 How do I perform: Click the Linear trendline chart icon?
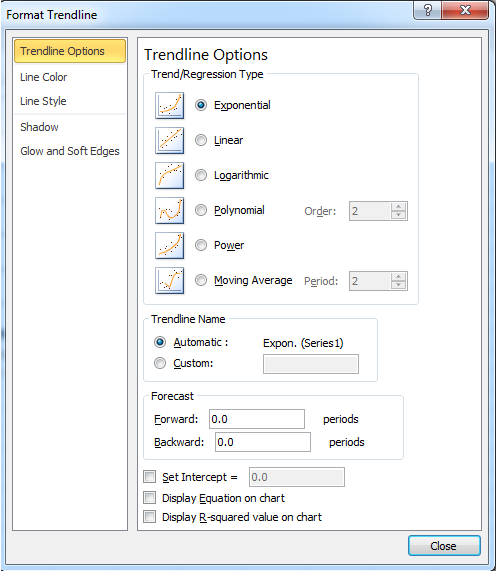click(169, 141)
